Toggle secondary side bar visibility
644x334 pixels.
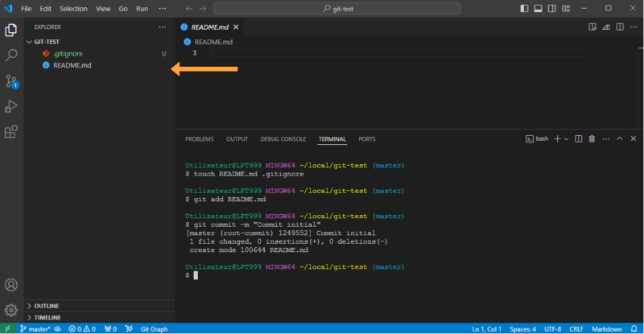tap(551, 8)
